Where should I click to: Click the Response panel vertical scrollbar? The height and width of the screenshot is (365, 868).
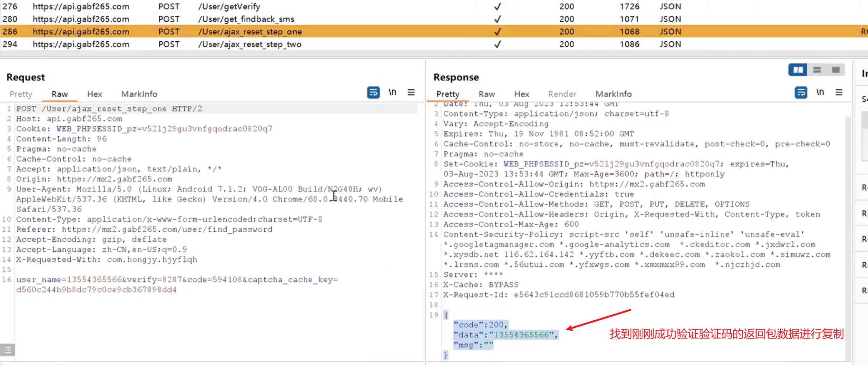pyautogui.click(x=848, y=231)
